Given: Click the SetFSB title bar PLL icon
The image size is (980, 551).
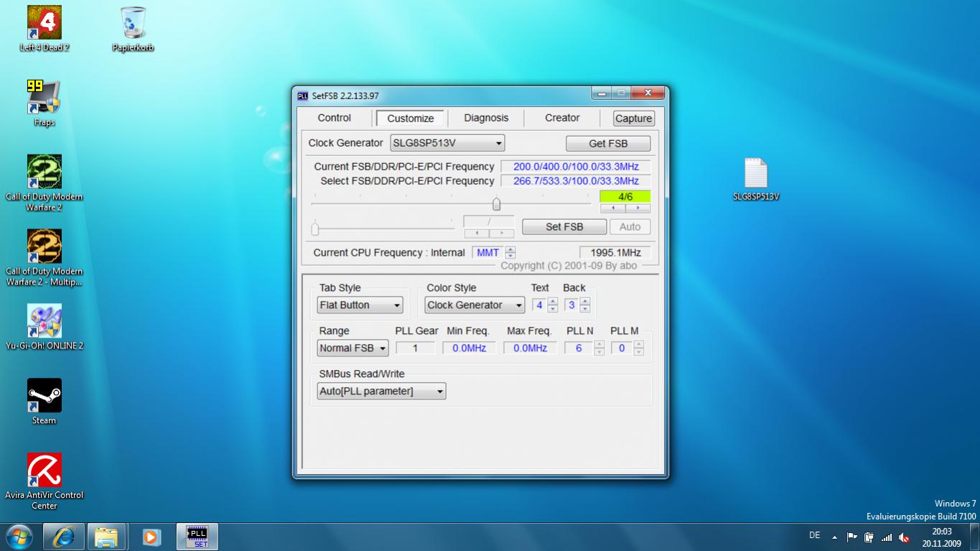Looking at the screenshot, I should click(303, 96).
